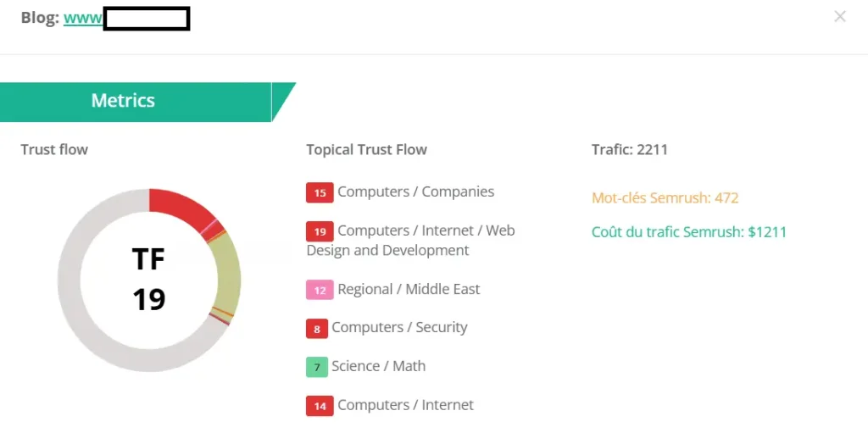
Task: Click the Regional / Middle East topic label
Action: 409,290
